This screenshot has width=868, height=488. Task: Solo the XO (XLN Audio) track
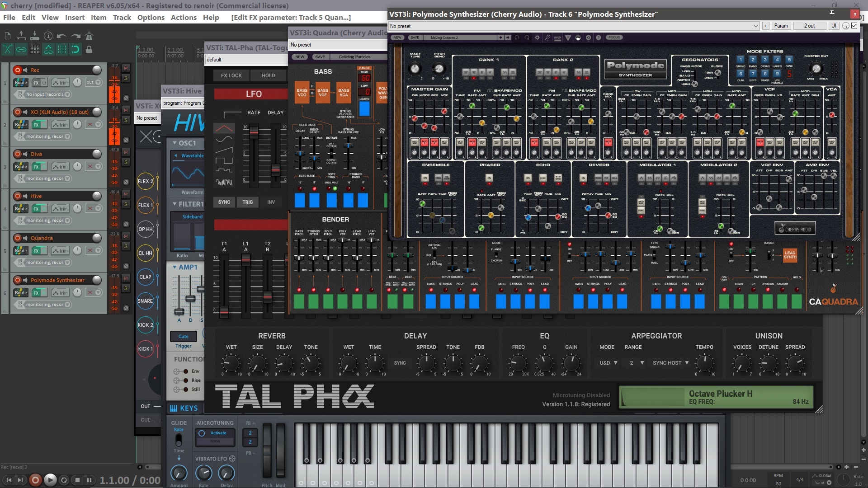pos(126,120)
